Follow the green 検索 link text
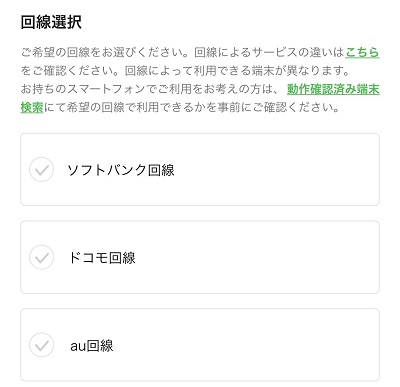Image resolution: width=400 pixels, height=387 pixels. click(32, 107)
